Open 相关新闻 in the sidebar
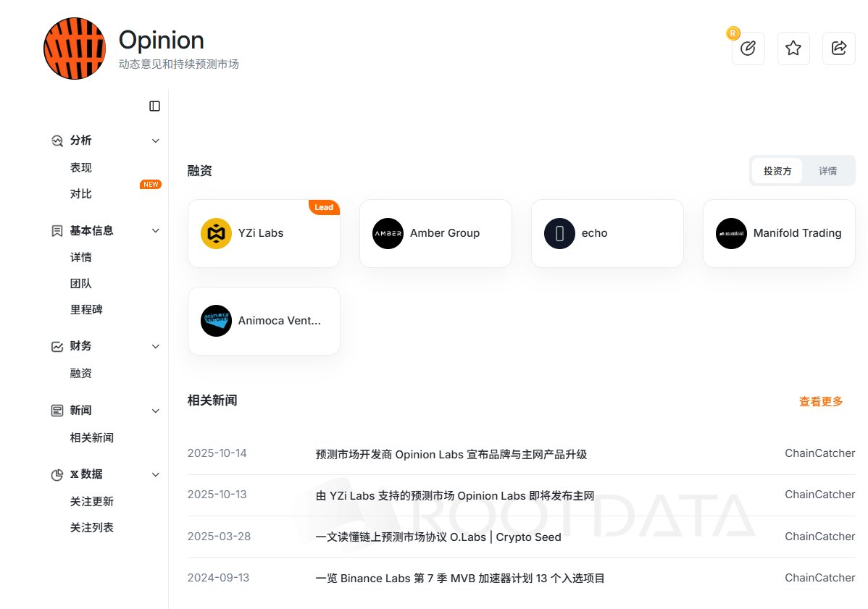The image size is (868, 609). pyautogui.click(x=92, y=437)
